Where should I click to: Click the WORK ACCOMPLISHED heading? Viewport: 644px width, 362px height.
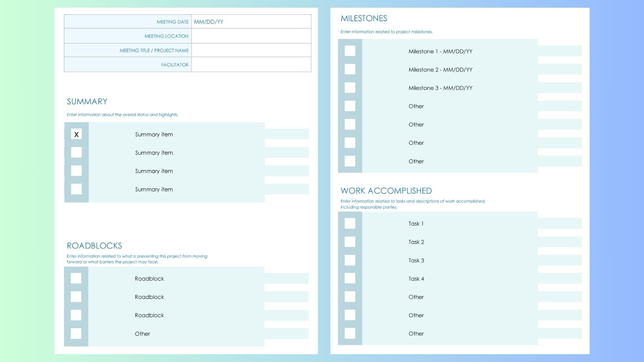point(386,191)
